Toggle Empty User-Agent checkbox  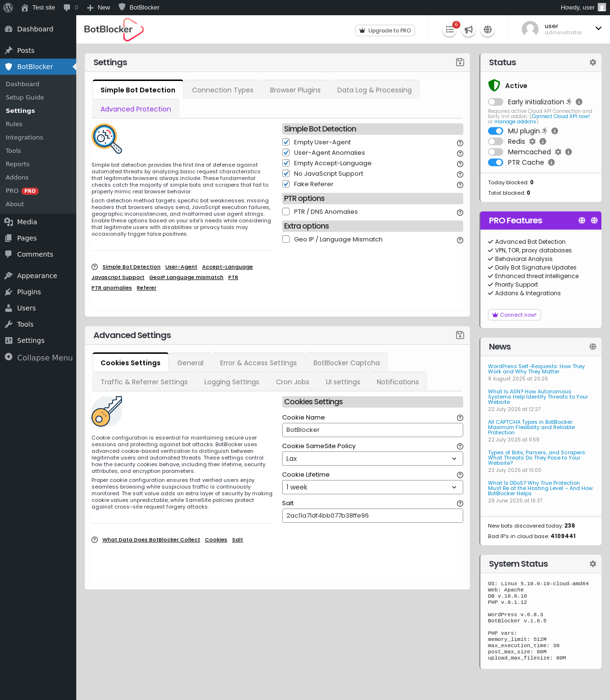click(x=286, y=142)
